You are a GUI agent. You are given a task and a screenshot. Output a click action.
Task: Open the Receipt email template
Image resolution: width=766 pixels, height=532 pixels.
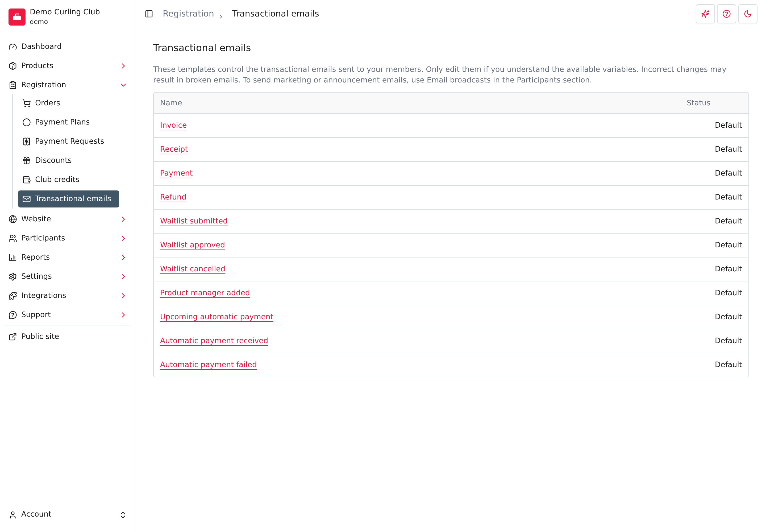[174, 149]
